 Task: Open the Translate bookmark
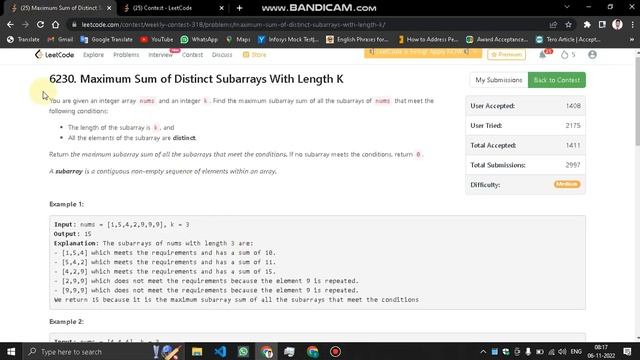[x=23, y=40]
